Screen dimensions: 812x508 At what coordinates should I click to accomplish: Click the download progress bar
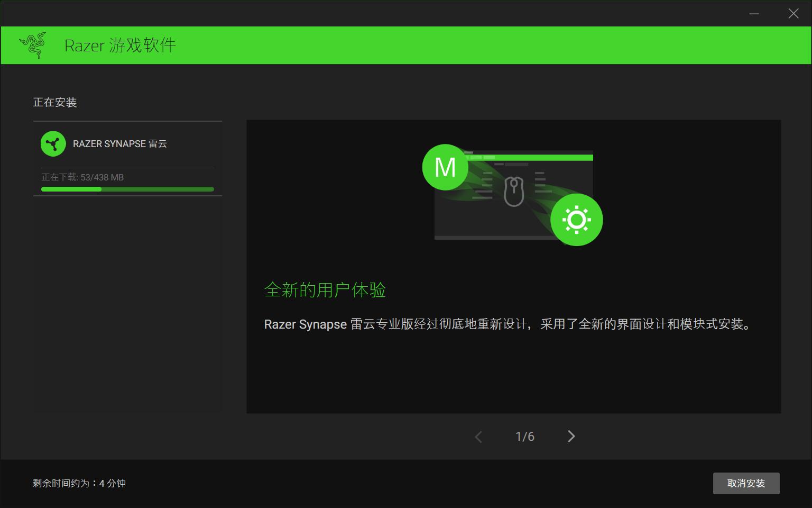[127, 189]
